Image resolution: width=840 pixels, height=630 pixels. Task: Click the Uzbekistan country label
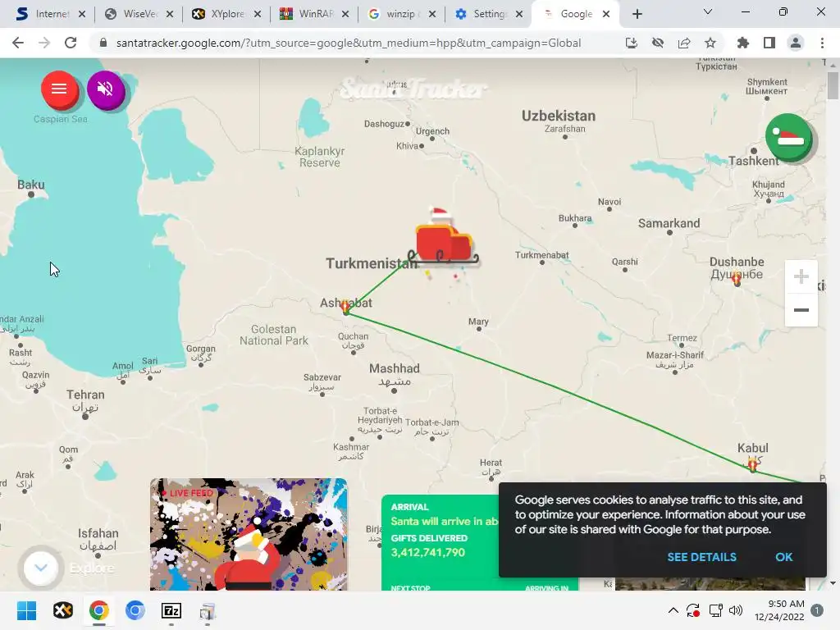[x=558, y=116]
